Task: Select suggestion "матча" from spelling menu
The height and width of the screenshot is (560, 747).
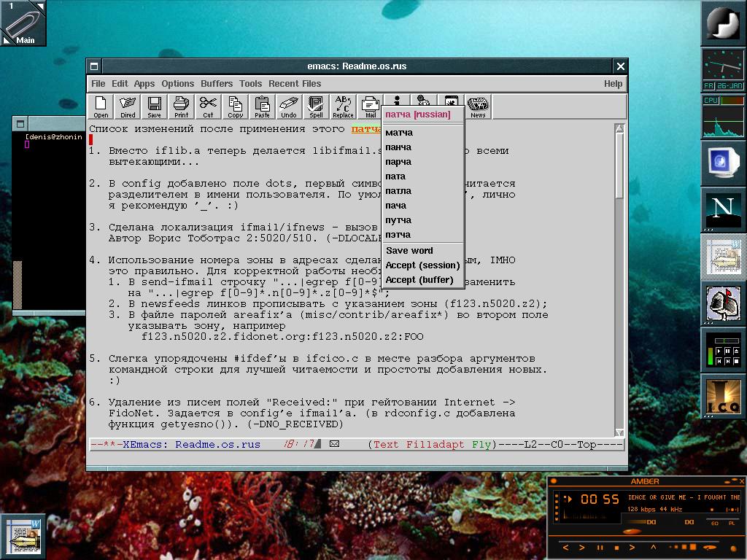Action: (399, 133)
